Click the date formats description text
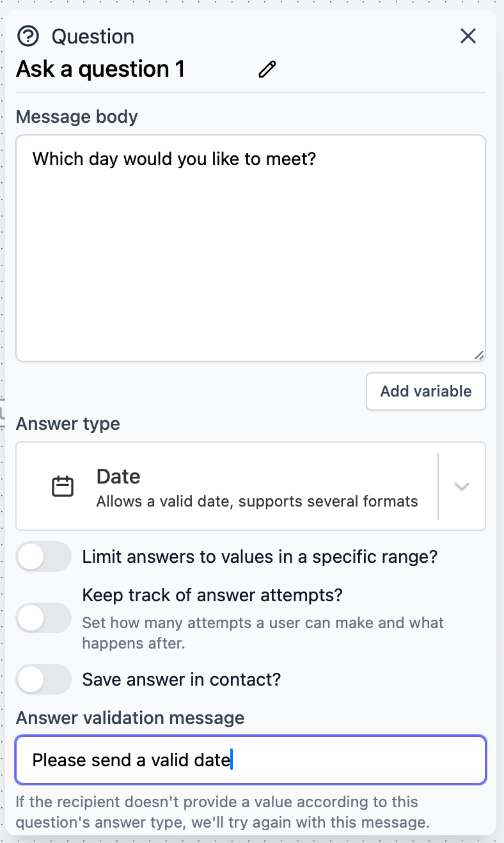 (x=257, y=501)
